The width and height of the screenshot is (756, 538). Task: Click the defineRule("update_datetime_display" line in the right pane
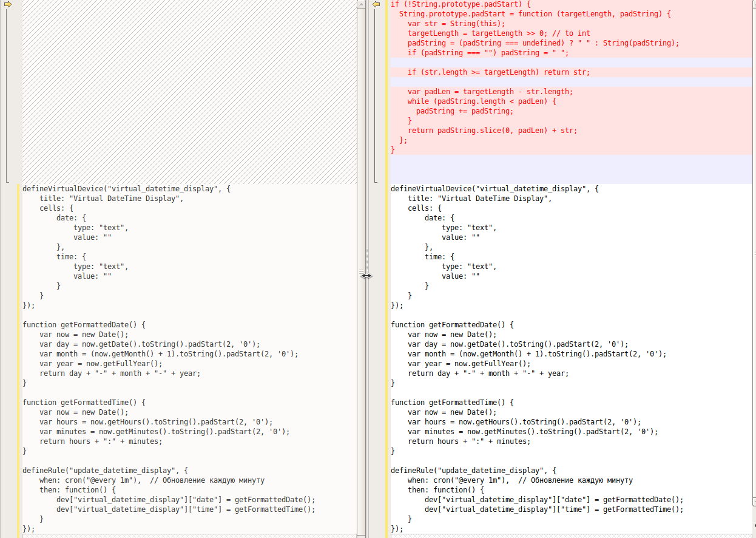[473, 471]
